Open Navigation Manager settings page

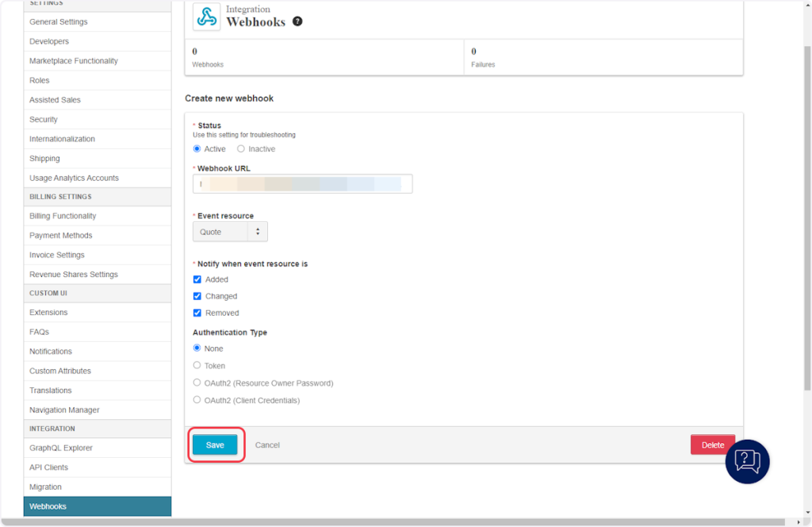(64, 410)
